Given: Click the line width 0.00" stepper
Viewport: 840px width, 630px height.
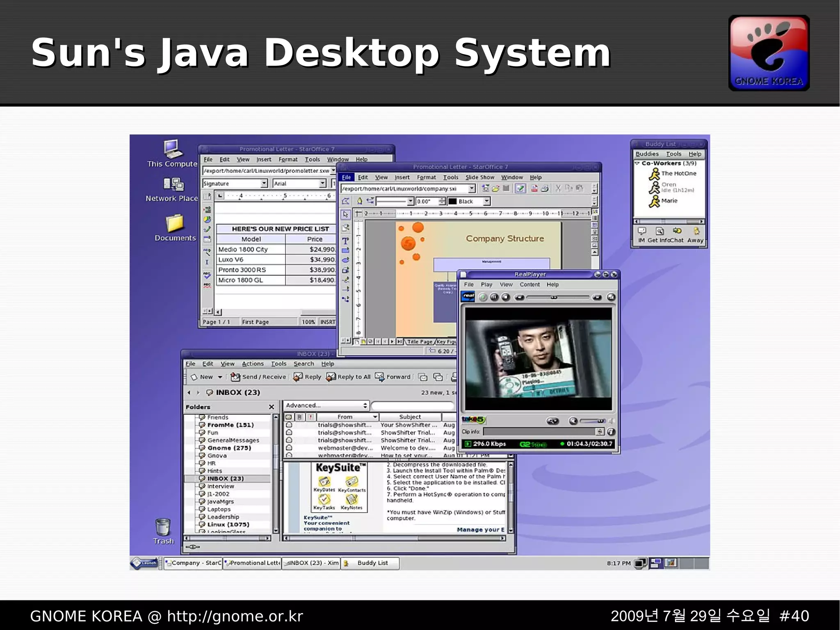Looking at the screenshot, I should tap(442, 201).
